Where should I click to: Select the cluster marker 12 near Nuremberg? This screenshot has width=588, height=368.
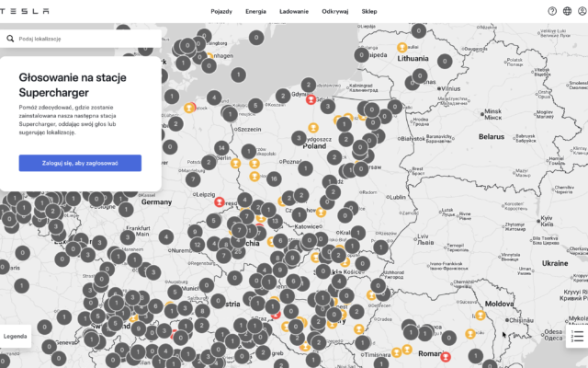pos(198,245)
